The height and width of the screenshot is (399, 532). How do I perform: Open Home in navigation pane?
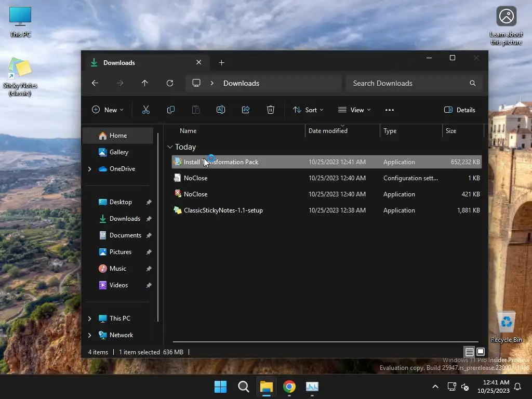click(118, 136)
